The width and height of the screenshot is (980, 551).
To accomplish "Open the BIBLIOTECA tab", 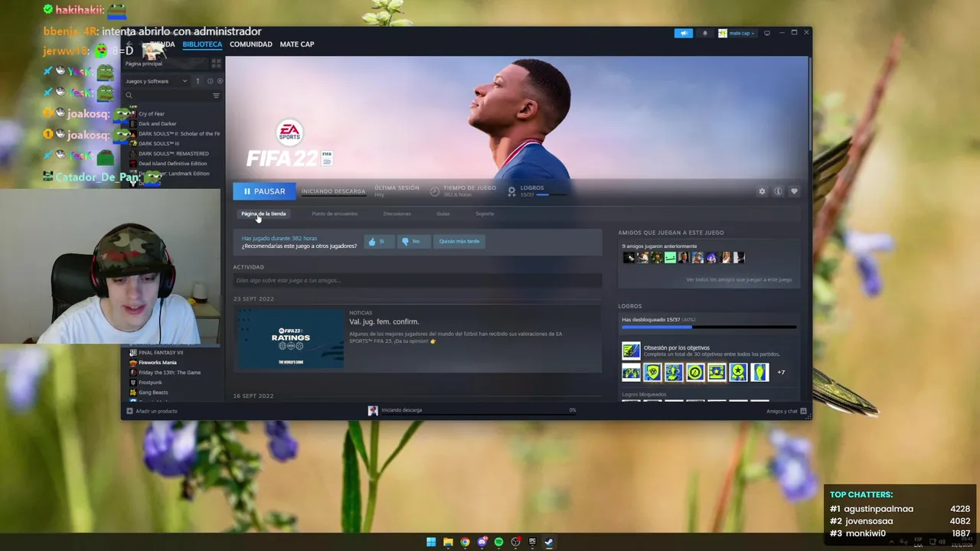I will [x=202, y=44].
